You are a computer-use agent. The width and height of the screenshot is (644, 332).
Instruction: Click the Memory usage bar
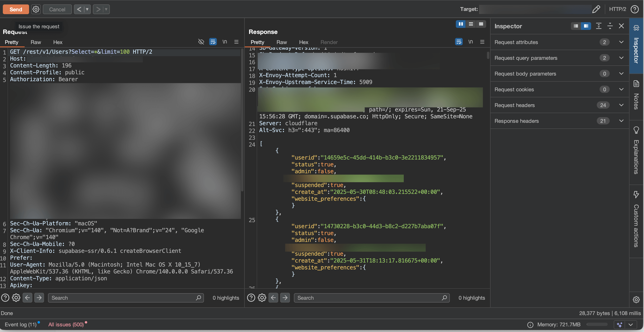point(597,325)
